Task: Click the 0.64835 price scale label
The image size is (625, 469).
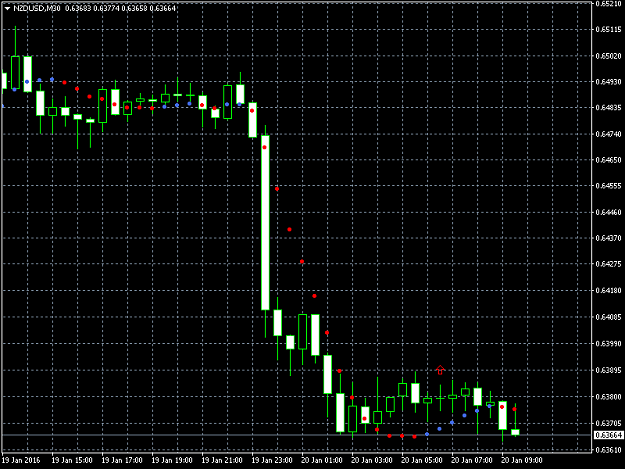Action: [608, 108]
